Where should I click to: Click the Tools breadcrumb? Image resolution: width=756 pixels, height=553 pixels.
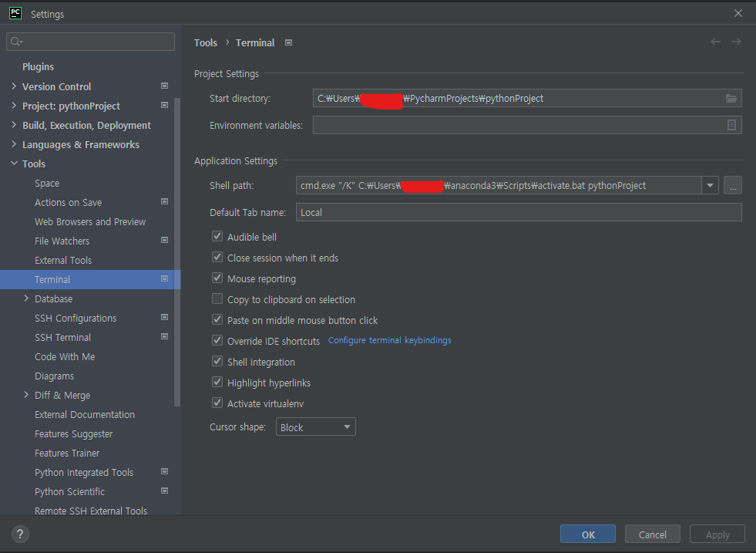point(206,42)
